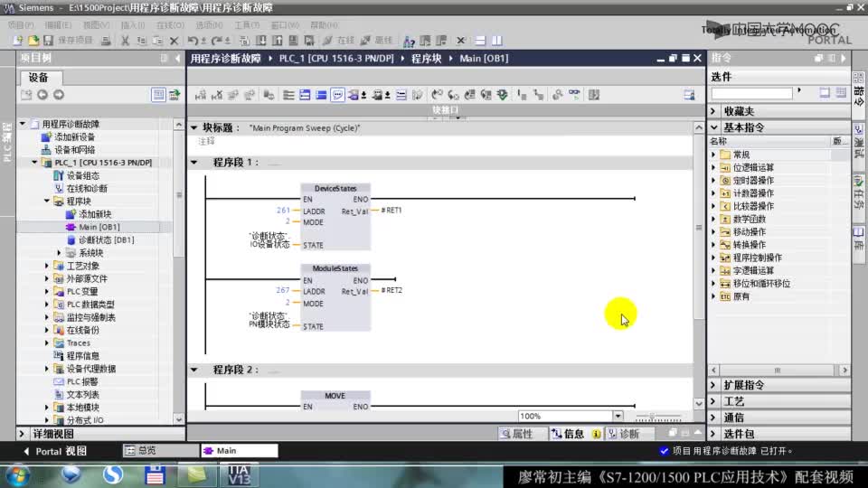Click the Stop CPU icon
Screen dimensions: 868x488
(x=441, y=41)
